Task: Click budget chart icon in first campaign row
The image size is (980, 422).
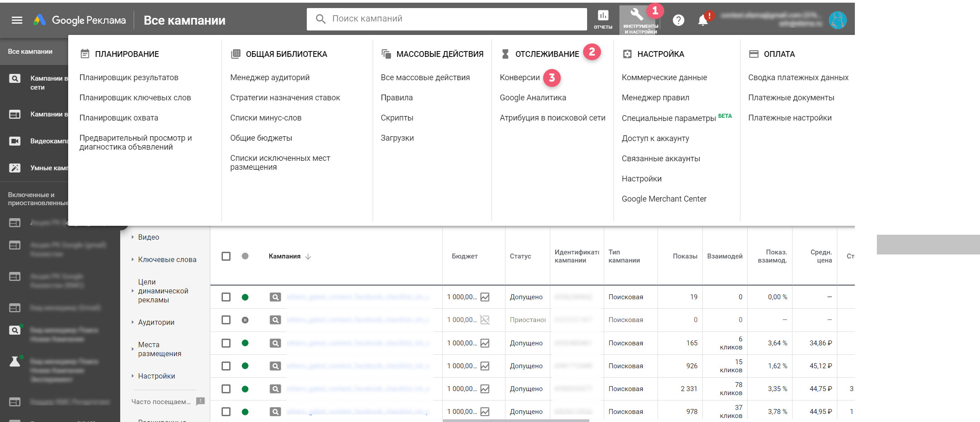Action: [x=485, y=297]
